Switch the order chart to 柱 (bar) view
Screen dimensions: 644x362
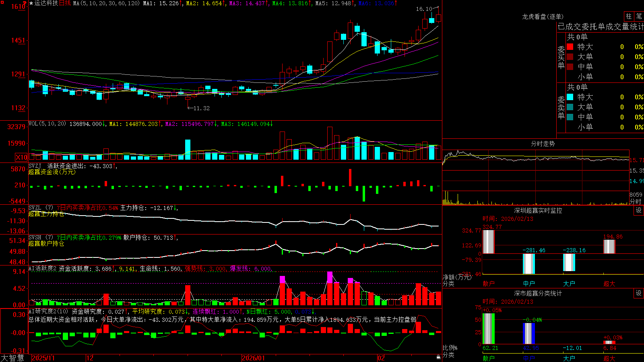point(629,16)
